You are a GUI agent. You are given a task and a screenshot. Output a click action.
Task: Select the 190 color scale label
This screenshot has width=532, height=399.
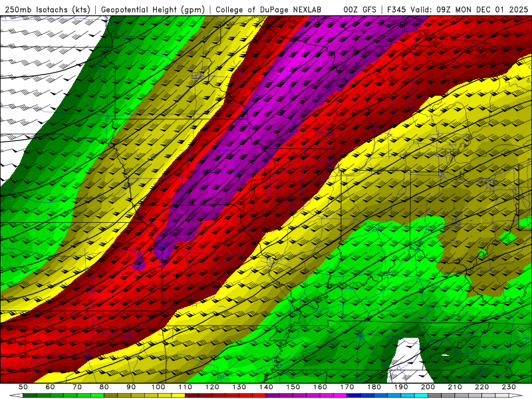(401, 387)
